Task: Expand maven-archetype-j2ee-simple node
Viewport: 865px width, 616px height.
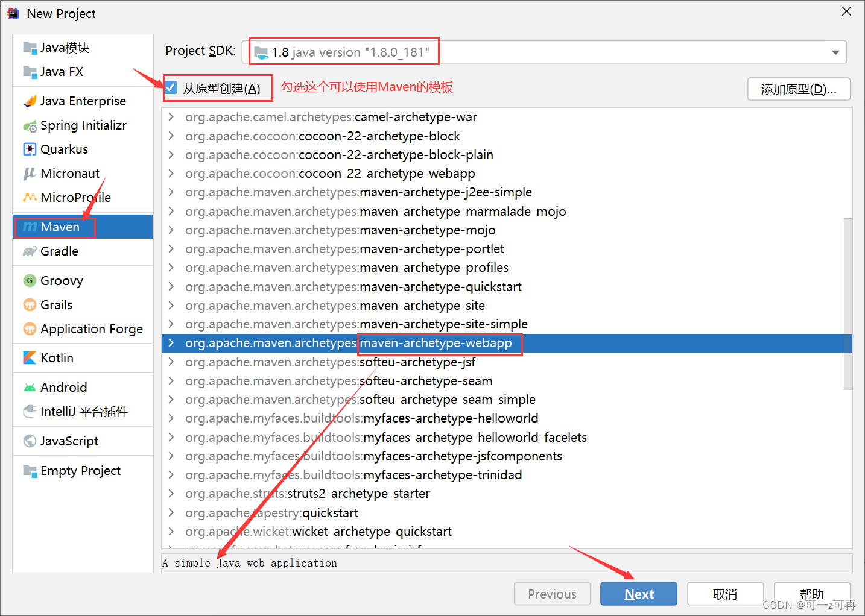Action: [171, 192]
